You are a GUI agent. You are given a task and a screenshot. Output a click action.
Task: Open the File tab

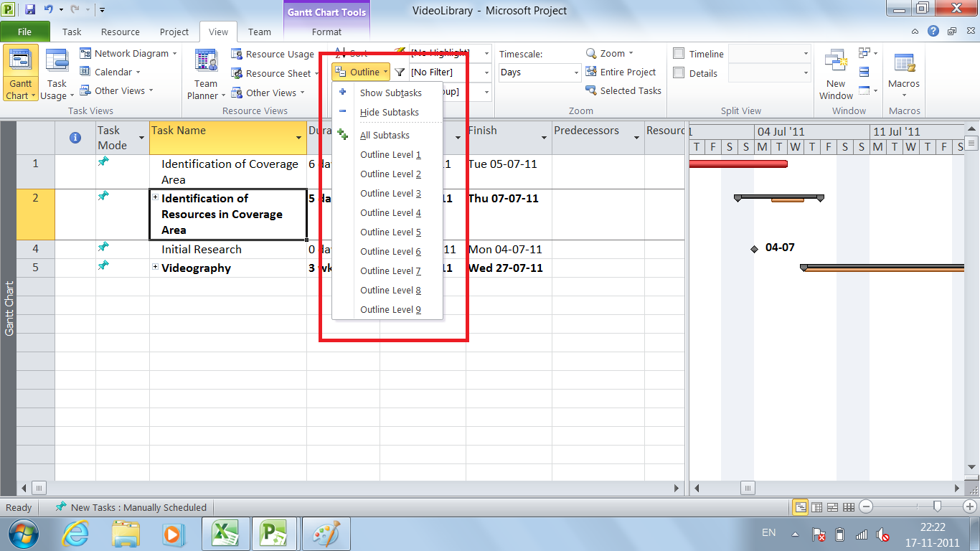[24, 32]
